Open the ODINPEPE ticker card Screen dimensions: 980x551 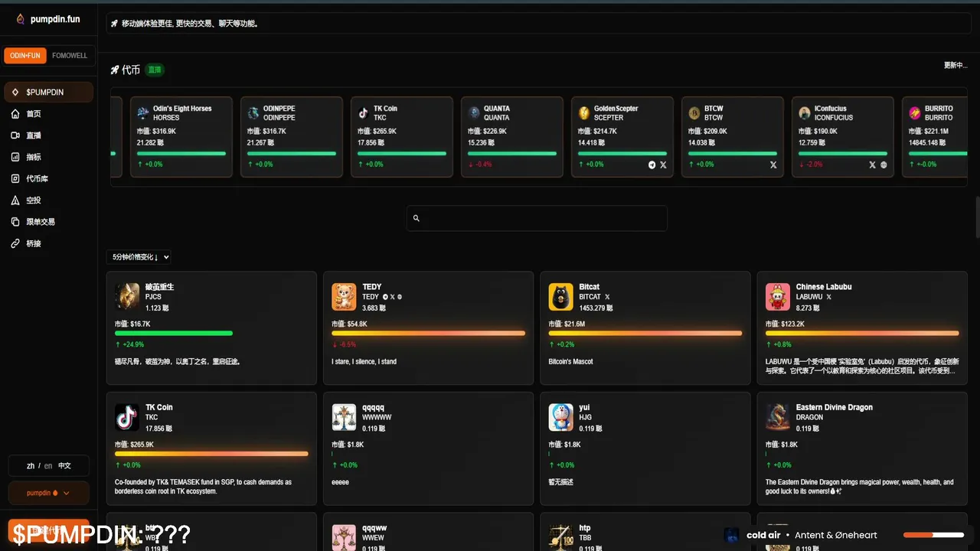tap(292, 137)
